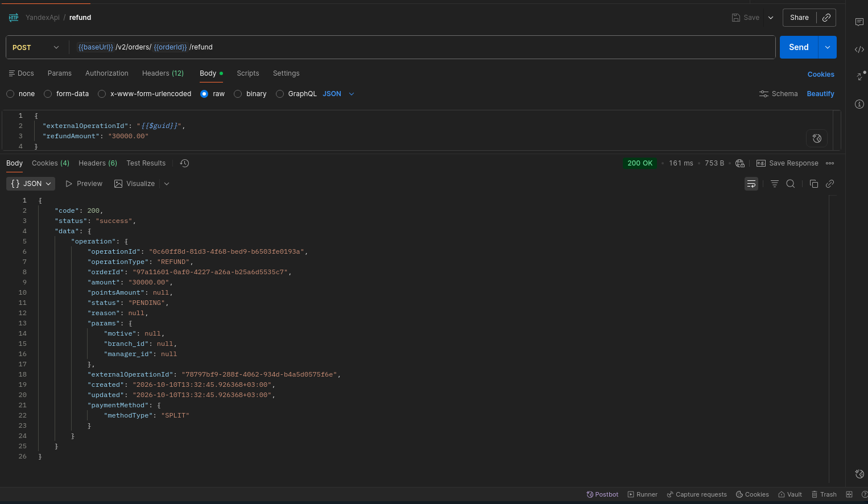
Task: Open the Save options chevron
Action: click(771, 18)
